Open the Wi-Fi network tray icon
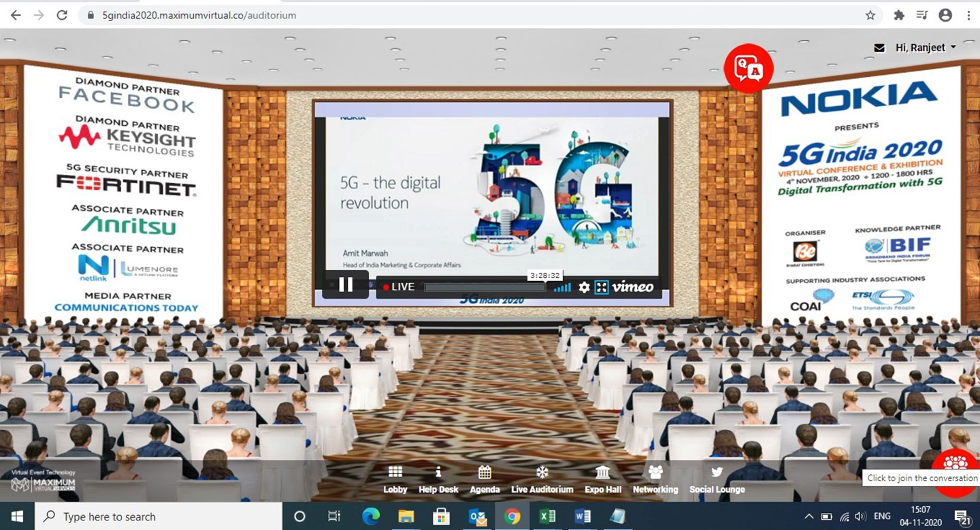980x530 pixels. coord(845,516)
